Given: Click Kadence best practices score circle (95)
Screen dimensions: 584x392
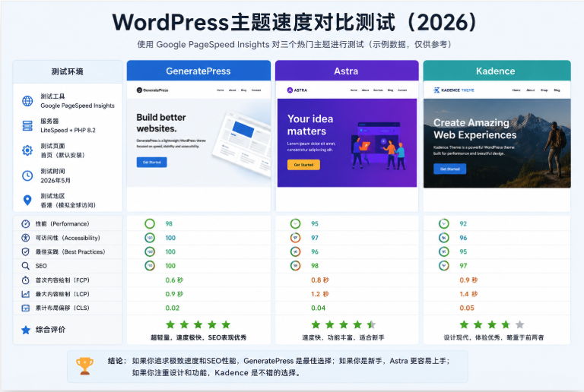Looking at the screenshot, I should coord(443,251).
